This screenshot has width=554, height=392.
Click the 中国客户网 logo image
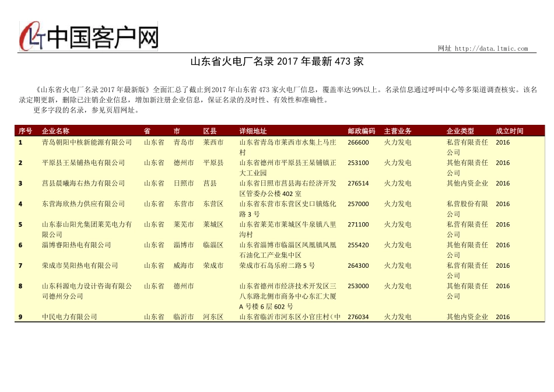(x=88, y=36)
